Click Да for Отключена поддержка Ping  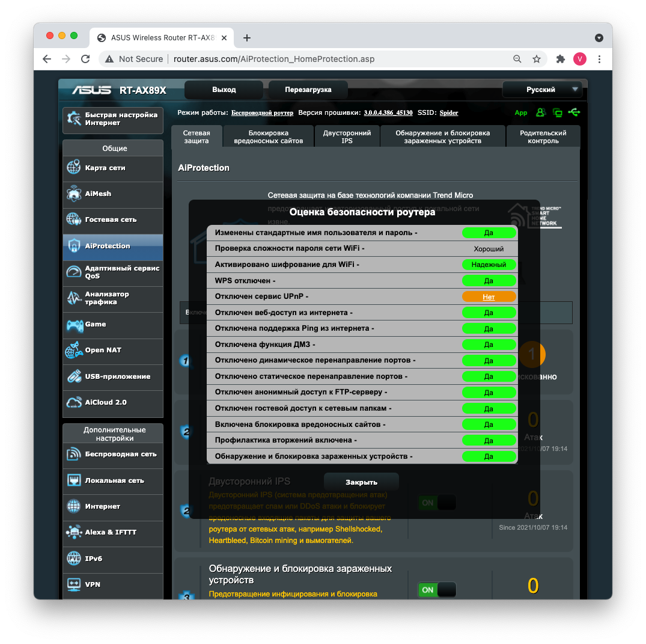pyautogui.click(x=489, y=329)
